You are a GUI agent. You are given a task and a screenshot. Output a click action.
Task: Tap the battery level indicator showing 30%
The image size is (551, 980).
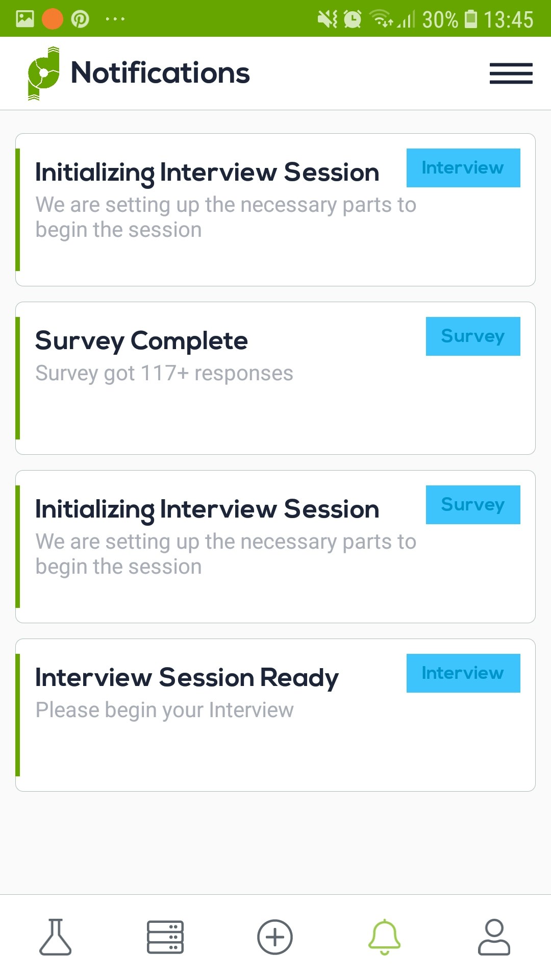coord(440,19)
